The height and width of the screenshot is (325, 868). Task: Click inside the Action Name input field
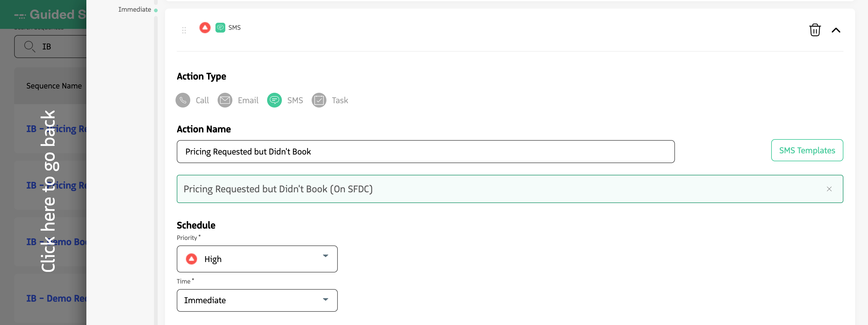(391, 151)
